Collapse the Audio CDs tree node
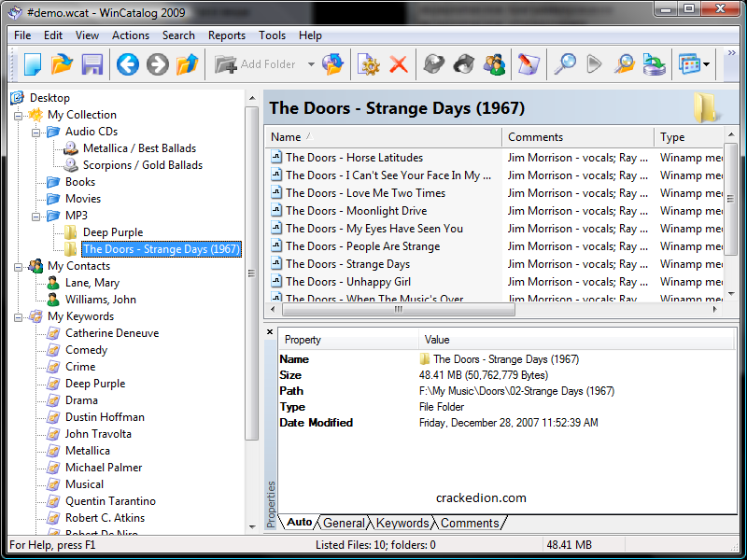 (x=35, y=132)
